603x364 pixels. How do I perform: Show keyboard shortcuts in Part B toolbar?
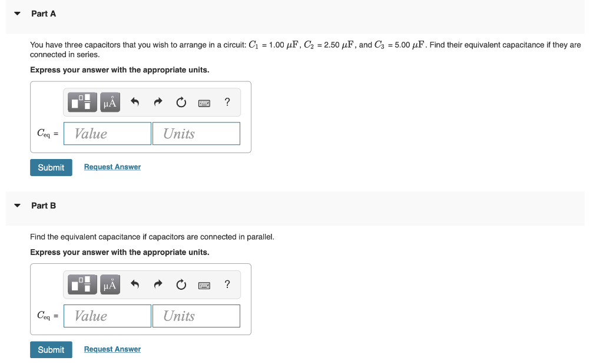tap(204, 286)
